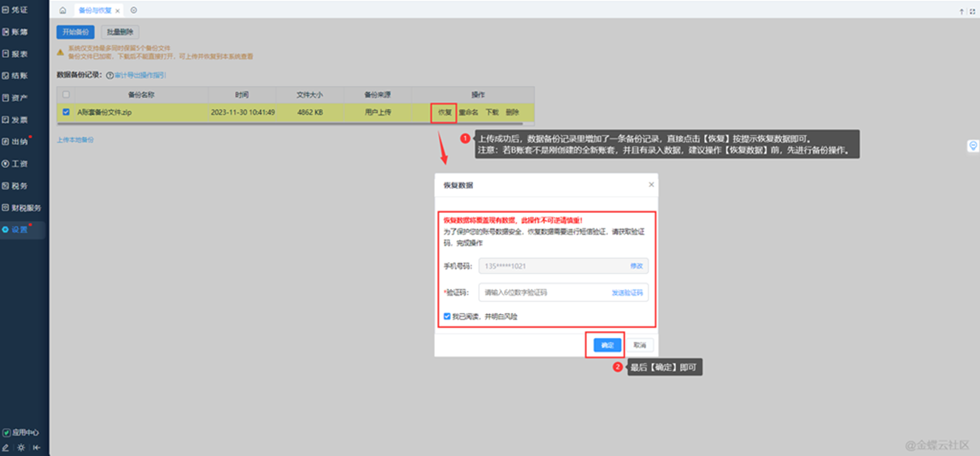Click 发送验证码 in the dialog
Screen dimensions: 980x456
pyautogui.click(x=627, y=293)
